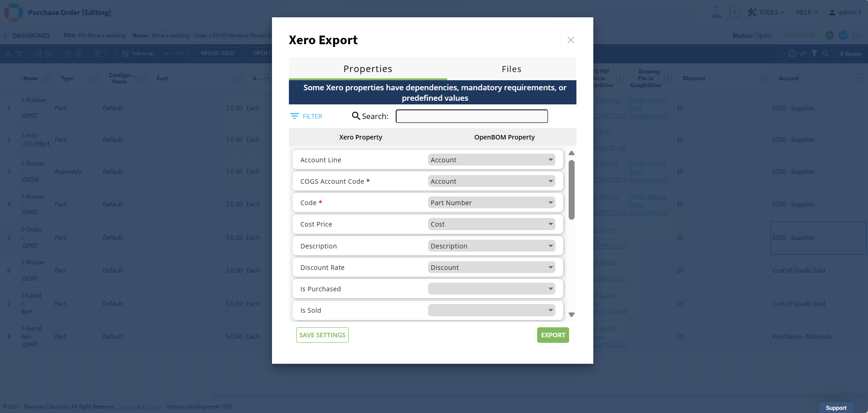
Task: Open the Is Purchased empty dropdown
Action: (x=492, y=289)
